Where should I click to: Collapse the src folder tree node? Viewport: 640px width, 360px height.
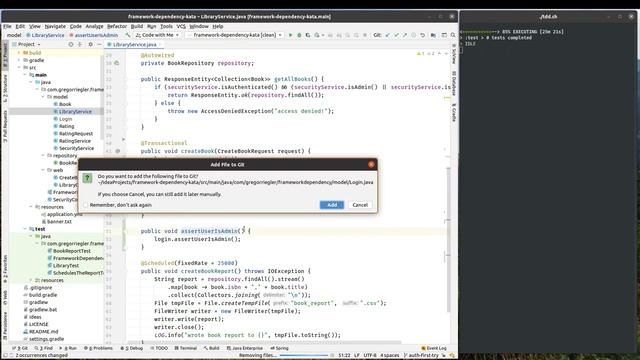tap(19, 67)
